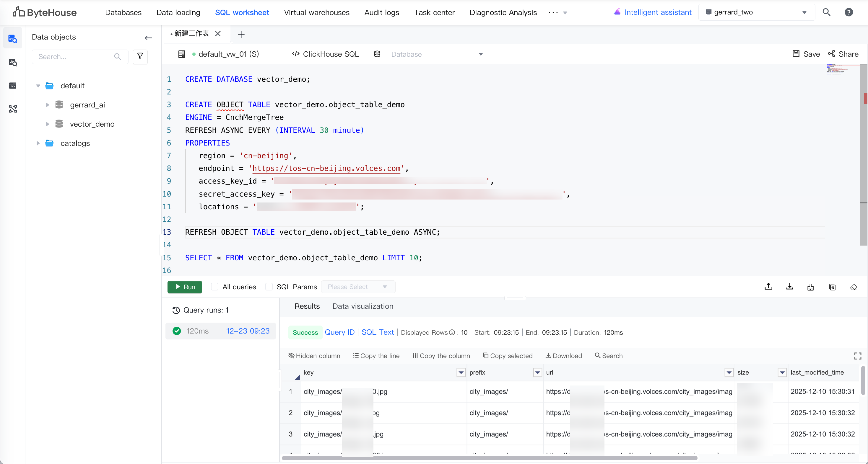Click the select-all corner of results table

pyautogui.click(x=297, y=378)
